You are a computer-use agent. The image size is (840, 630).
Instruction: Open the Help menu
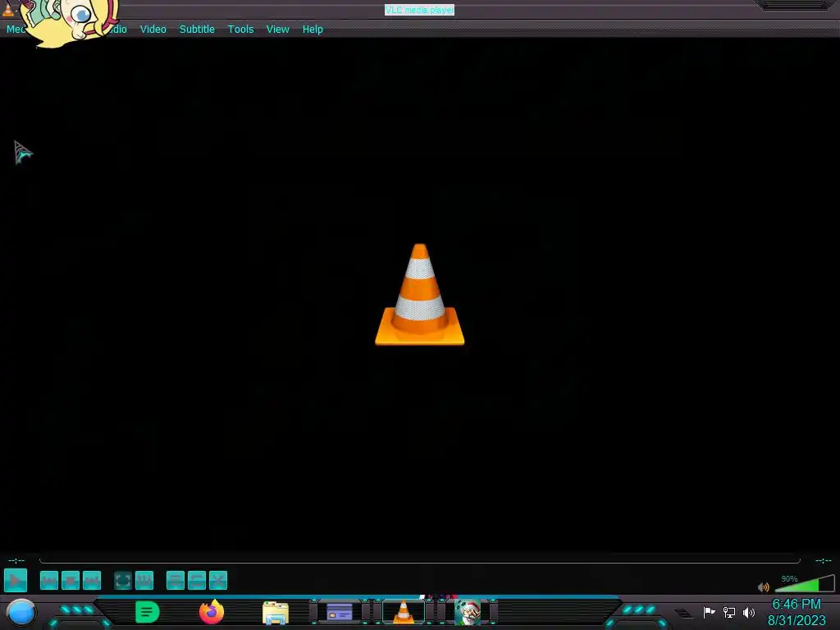point(313,30)
